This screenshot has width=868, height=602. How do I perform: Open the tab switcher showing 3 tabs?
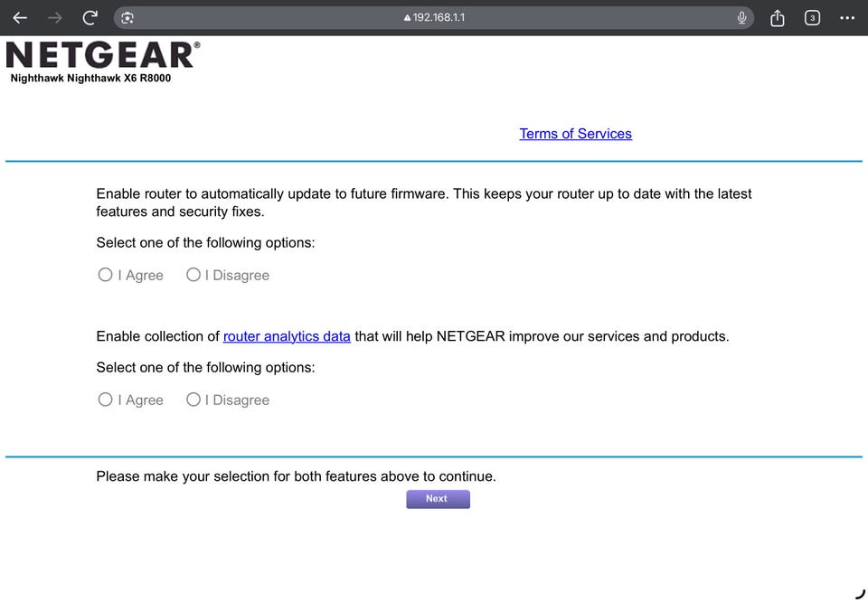coord(812,18)
